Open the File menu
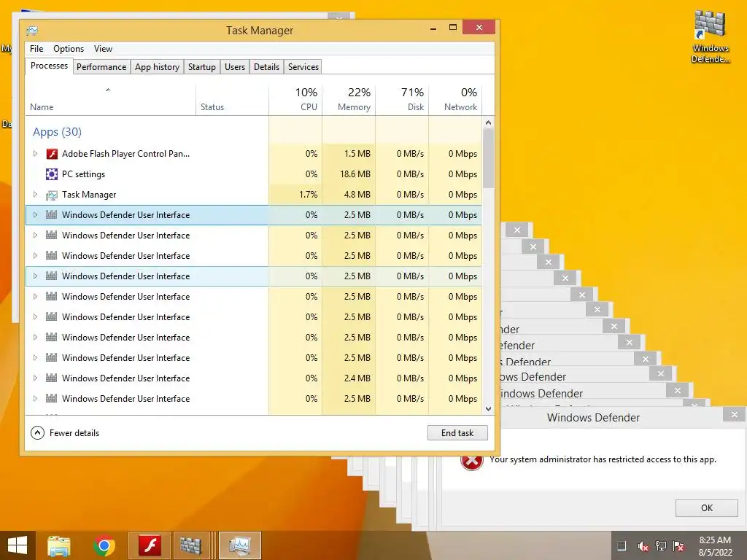This screenshot has width=747, height=560. click(x=36, y=49)
